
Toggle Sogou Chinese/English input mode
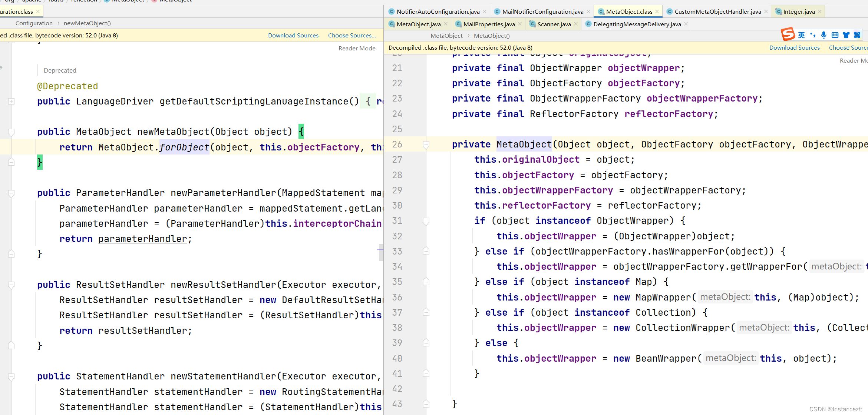coord(801,35)
